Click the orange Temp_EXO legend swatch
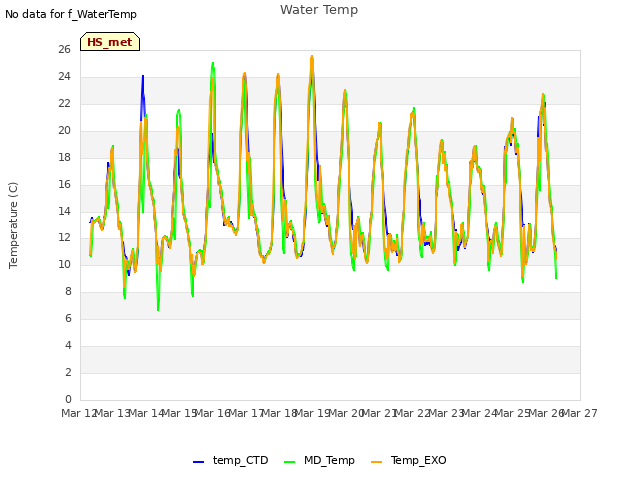This screenshot has width=640, height=480. (x=376, y=462)
